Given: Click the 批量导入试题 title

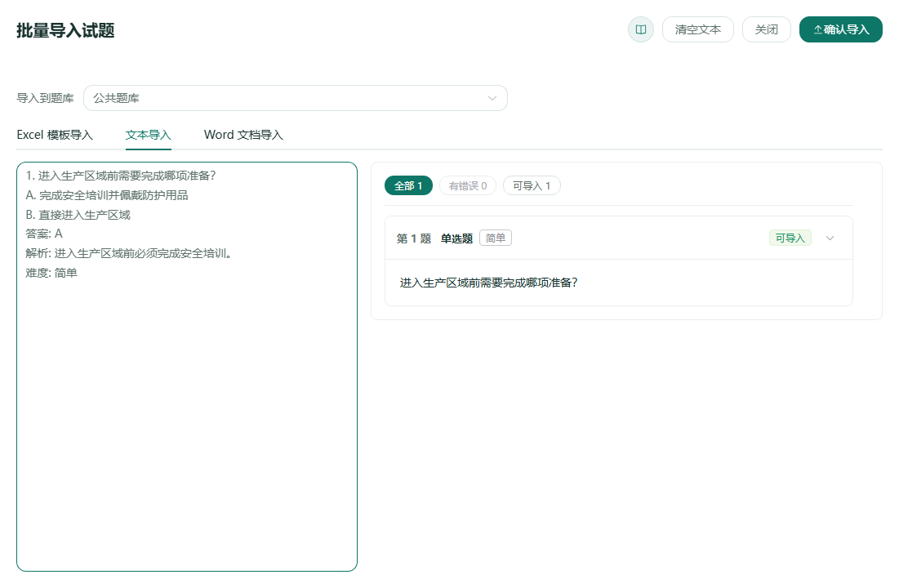Looking at the screenshot, I should (65, 30).
